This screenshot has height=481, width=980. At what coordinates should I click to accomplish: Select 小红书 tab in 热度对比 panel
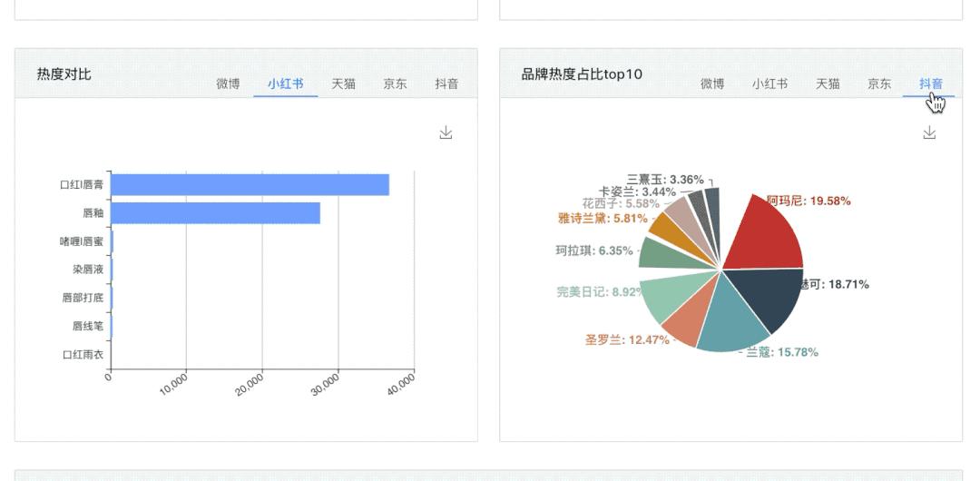[x=286, y=83]
